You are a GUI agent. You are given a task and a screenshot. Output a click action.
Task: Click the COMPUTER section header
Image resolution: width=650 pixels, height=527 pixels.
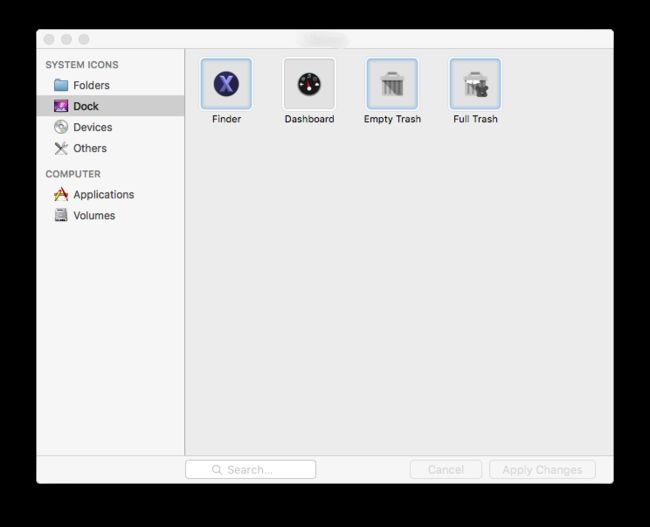pyautogui.click(x=73, y=174)
